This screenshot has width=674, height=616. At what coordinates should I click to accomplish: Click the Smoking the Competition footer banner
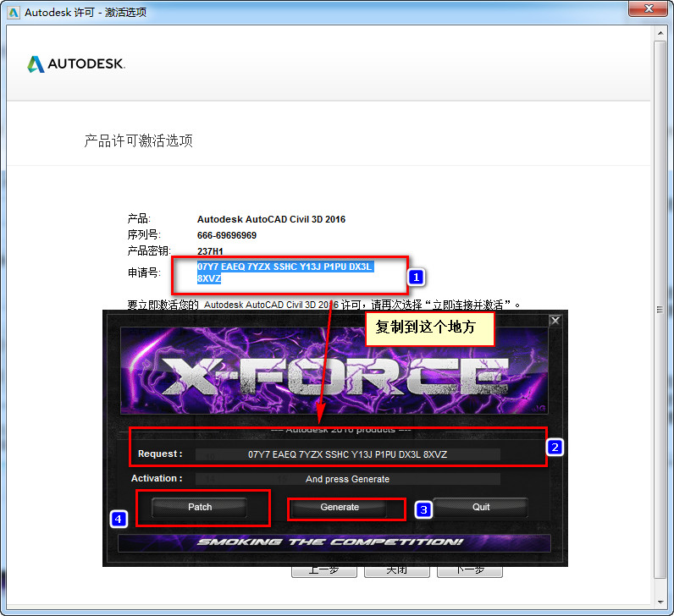coord(334,542)
